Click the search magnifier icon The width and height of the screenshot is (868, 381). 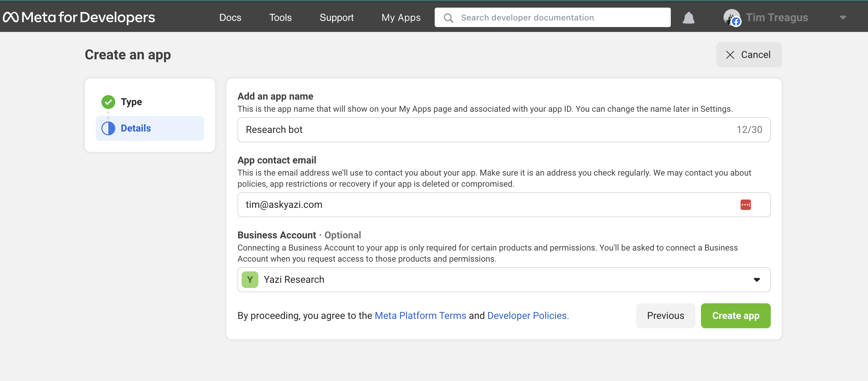[x=448, y=18]
